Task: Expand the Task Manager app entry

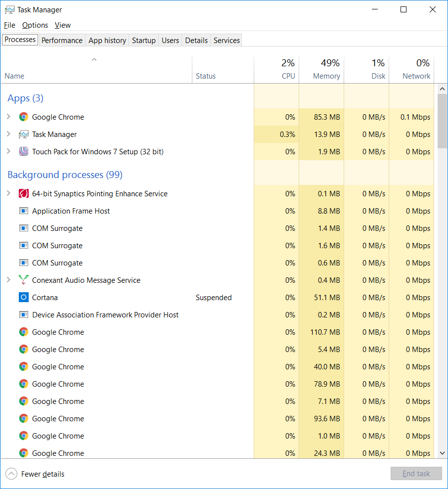Action: [9, 134]
